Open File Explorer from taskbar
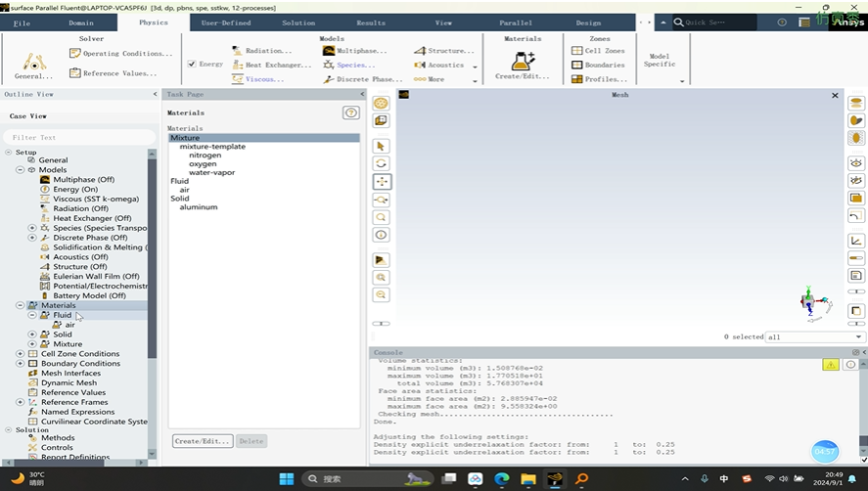The image size is (868, 491). (528, 479)
